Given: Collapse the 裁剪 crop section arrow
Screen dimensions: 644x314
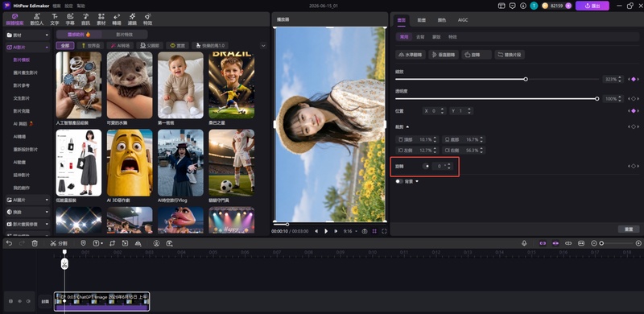Looking at the screenshot, I should pos(407,126).
